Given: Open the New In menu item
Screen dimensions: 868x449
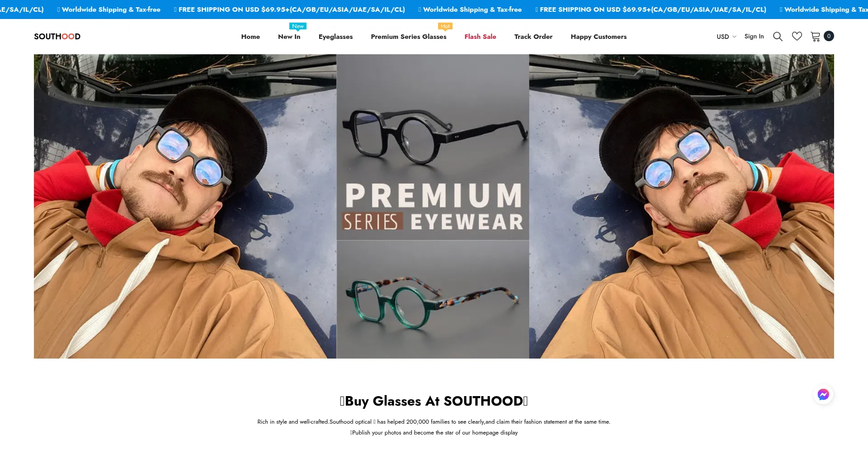Looking at the screenshot, I should (x=289, y=37).
